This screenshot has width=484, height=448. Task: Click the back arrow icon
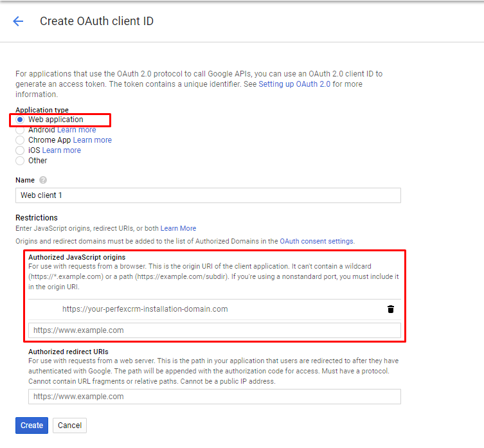[x=18, y=21]
